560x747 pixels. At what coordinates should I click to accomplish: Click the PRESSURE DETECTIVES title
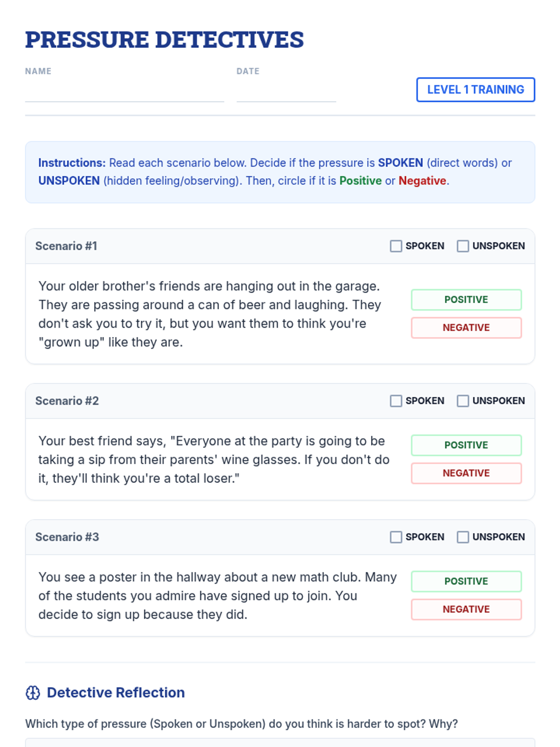click(164, 40)
